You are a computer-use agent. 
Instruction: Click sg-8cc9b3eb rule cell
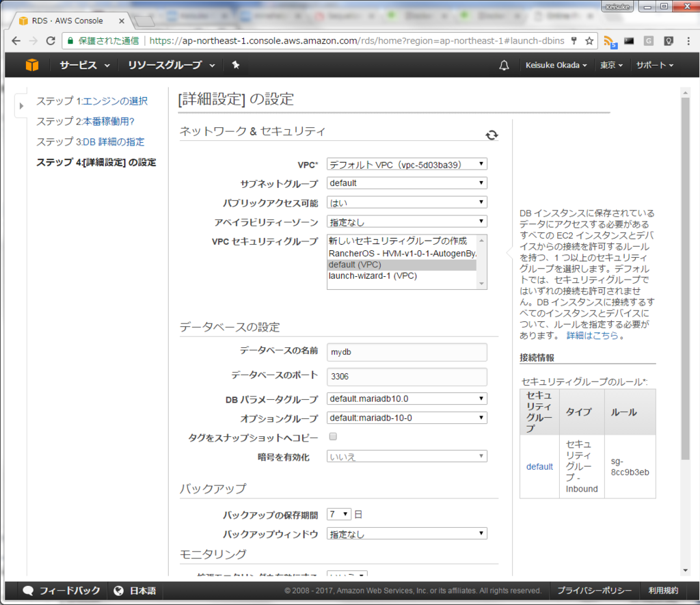pos(630,467)
